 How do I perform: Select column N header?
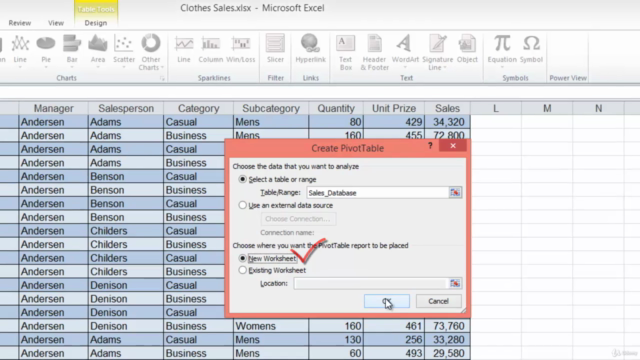598,108
